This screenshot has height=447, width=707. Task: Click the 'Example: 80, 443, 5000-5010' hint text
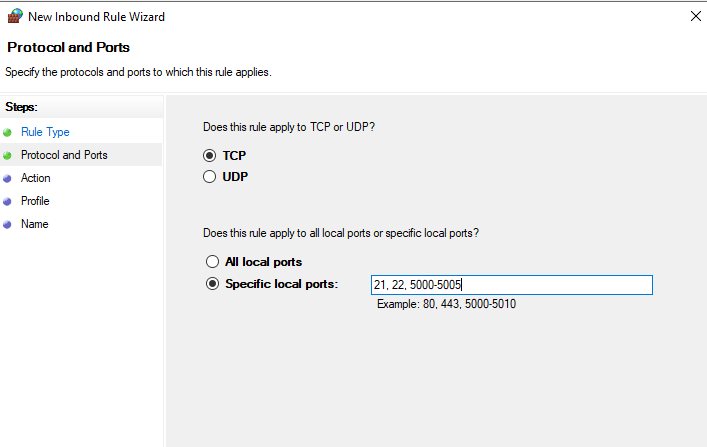click(446, 304)
